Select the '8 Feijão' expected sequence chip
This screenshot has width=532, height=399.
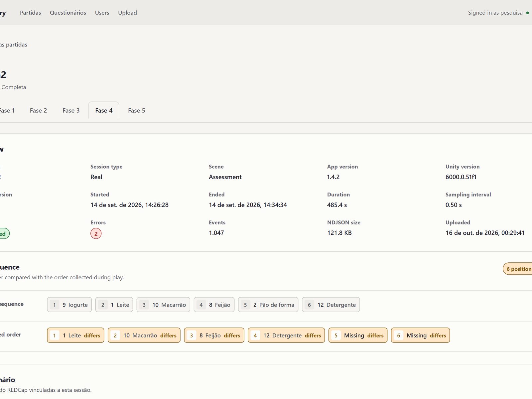coord(214,305)
